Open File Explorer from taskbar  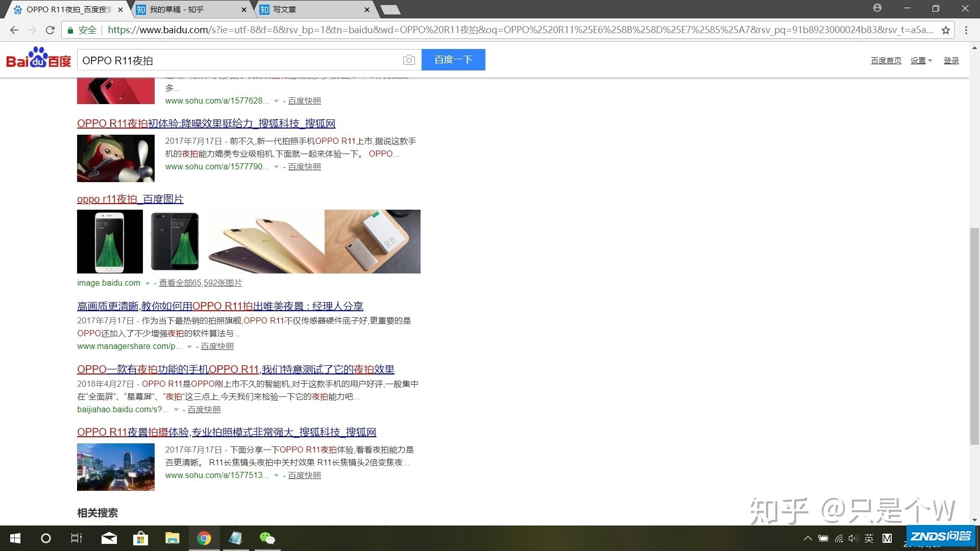[172, 538]
